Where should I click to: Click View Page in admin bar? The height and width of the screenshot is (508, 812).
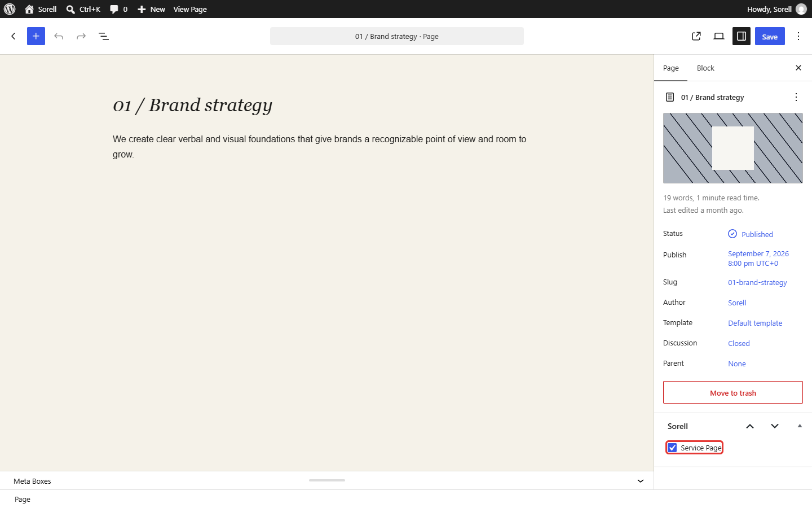coord(190,9)
